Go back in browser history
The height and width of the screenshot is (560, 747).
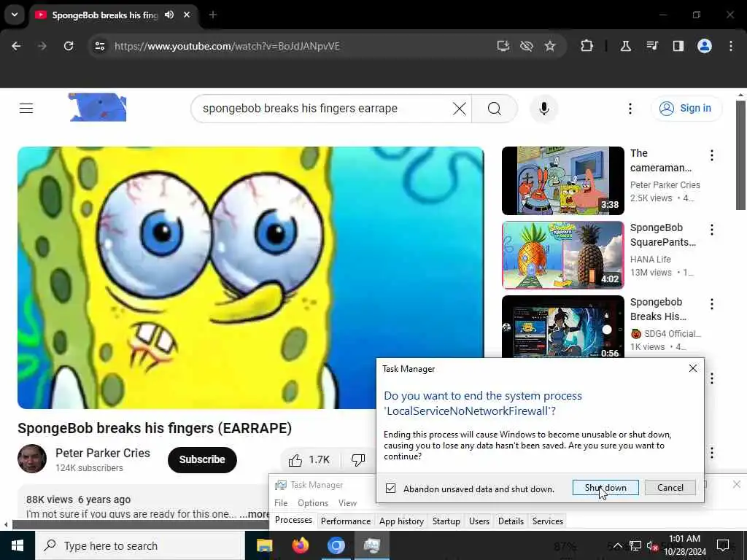click(16, 46)
